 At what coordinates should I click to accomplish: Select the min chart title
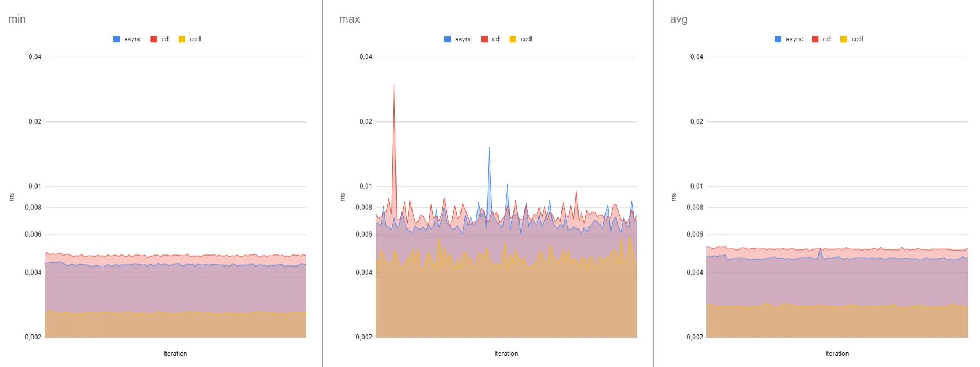(17, 19)
